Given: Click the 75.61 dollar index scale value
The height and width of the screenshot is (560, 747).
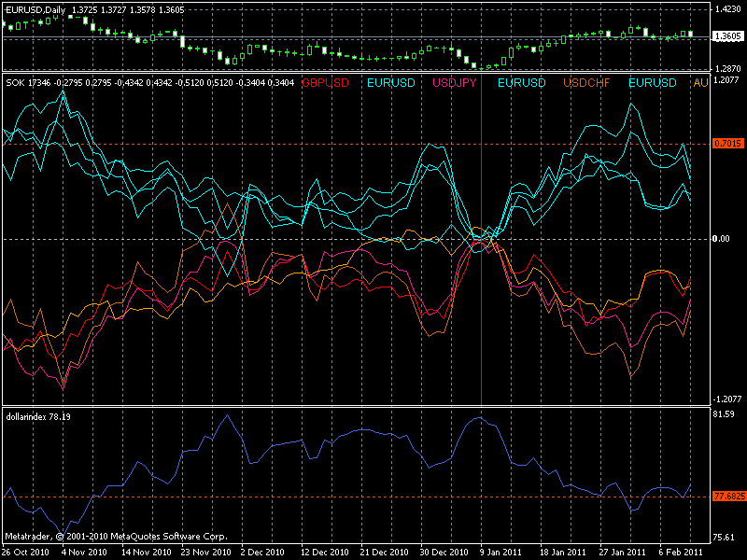Looking at the screenshot, I should coord(725,538).
